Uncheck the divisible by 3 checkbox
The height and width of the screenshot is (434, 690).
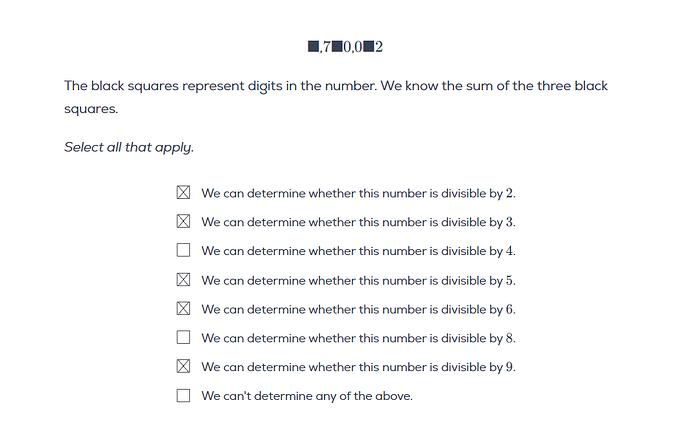coord(184,221)
